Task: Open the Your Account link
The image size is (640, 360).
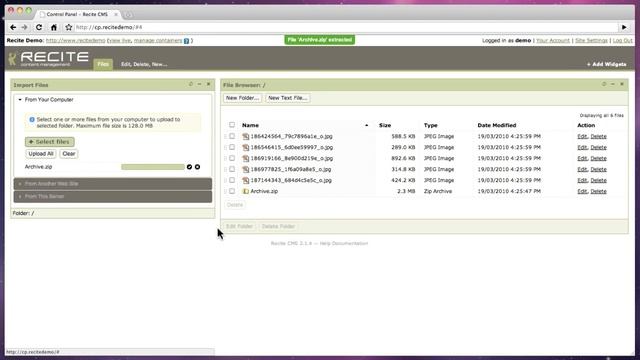Action: click(x=553, y=41)
